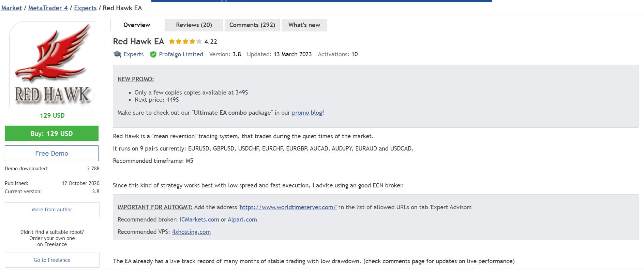Screen dimensions: 644x270
Task: Open the Reviews (20) tab
Action: pyautogui.click(x=194, y=25)
